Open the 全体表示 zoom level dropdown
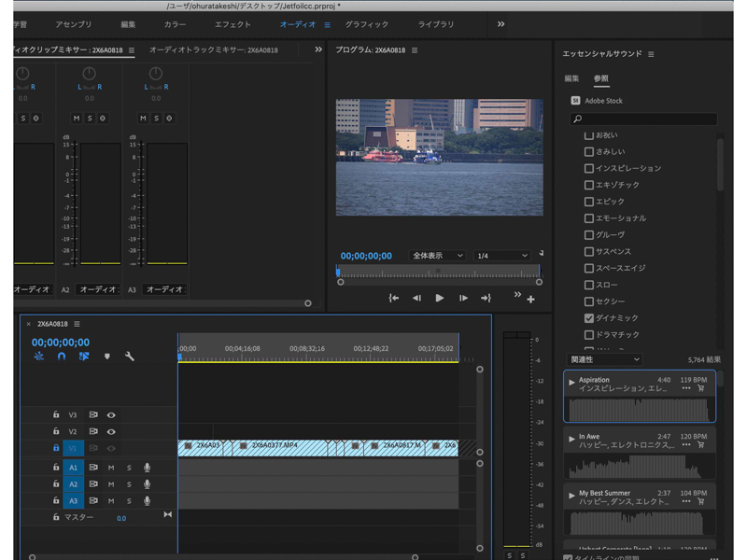The image size is (747, 560). pyautogui.click(x=437, y=256)
